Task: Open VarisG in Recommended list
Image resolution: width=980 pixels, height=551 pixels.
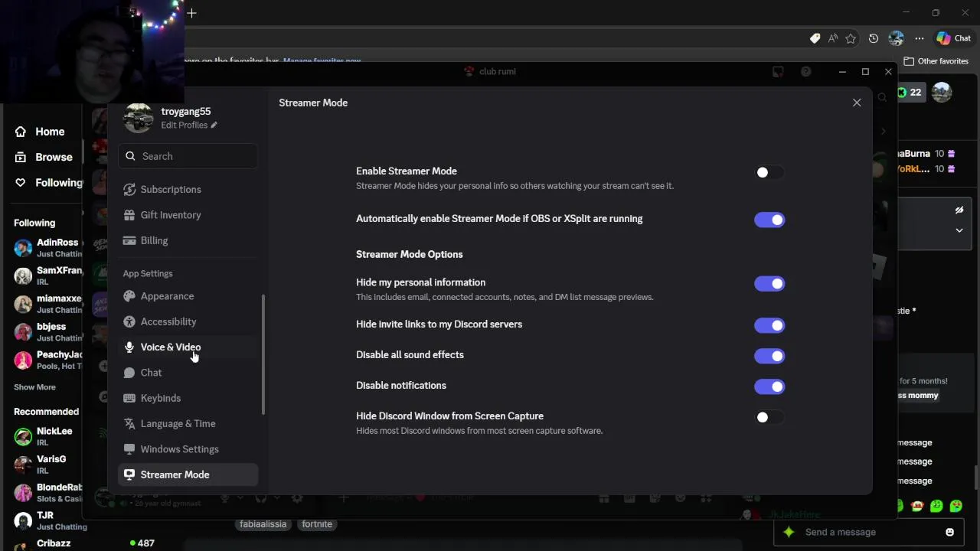Action: pyautogui.click(x=47, y=465)
